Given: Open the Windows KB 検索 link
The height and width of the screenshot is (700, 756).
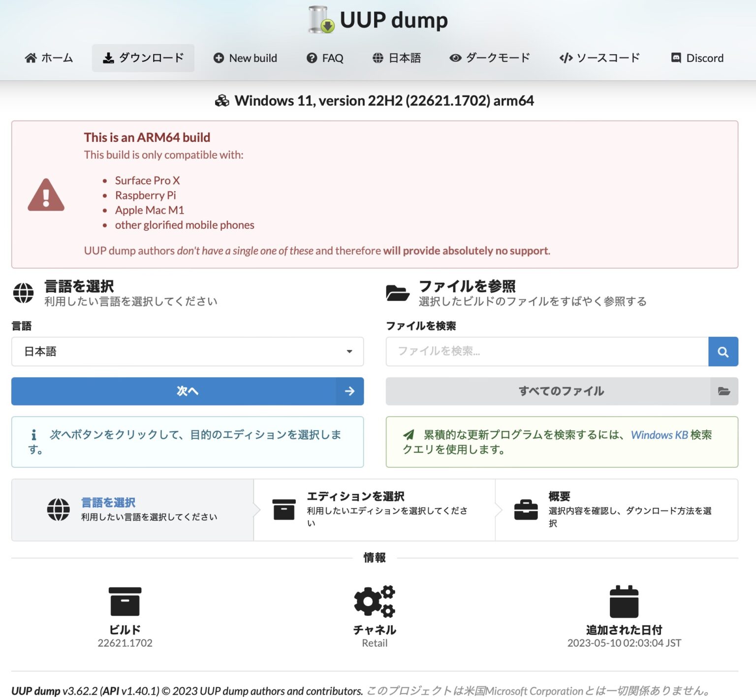Looking at the screenshot, I should point(659,435).
